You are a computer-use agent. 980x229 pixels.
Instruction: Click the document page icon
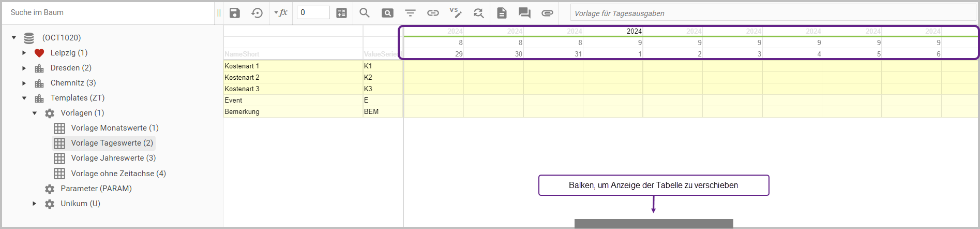(x=502, y=13)
